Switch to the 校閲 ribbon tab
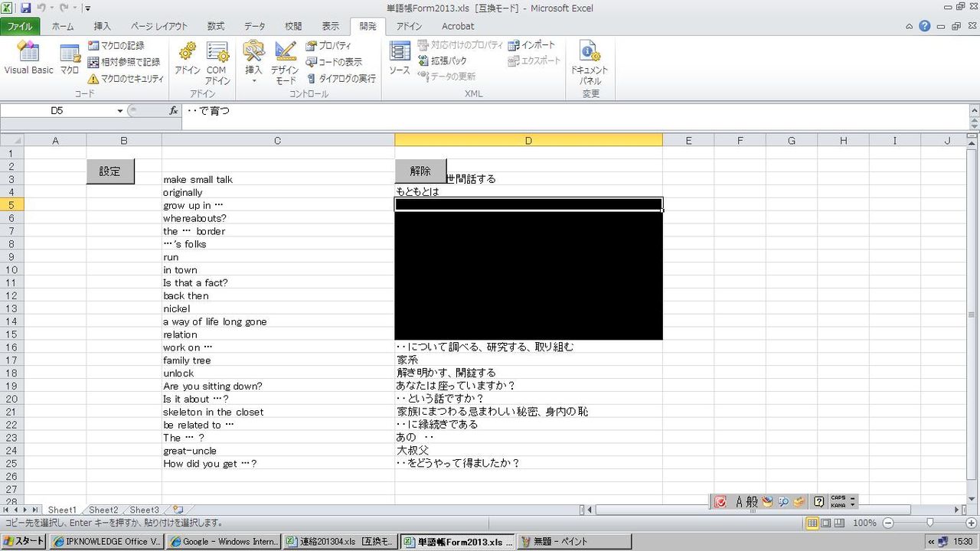 click(x=293, y=26)
